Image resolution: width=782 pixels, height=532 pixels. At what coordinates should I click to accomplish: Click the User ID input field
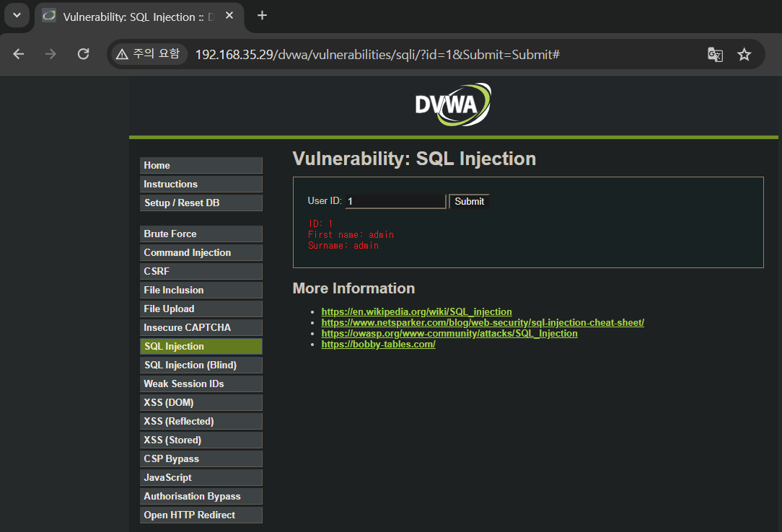tap(395, 201)
